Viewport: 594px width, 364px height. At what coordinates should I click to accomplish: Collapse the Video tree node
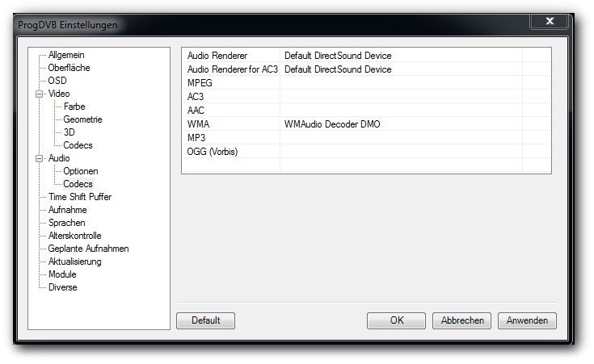[38, 94]
